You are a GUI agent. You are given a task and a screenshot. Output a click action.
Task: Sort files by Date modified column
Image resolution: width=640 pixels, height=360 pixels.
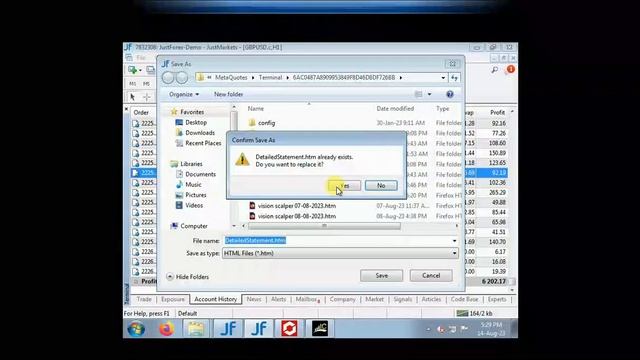tap(395, 109)
